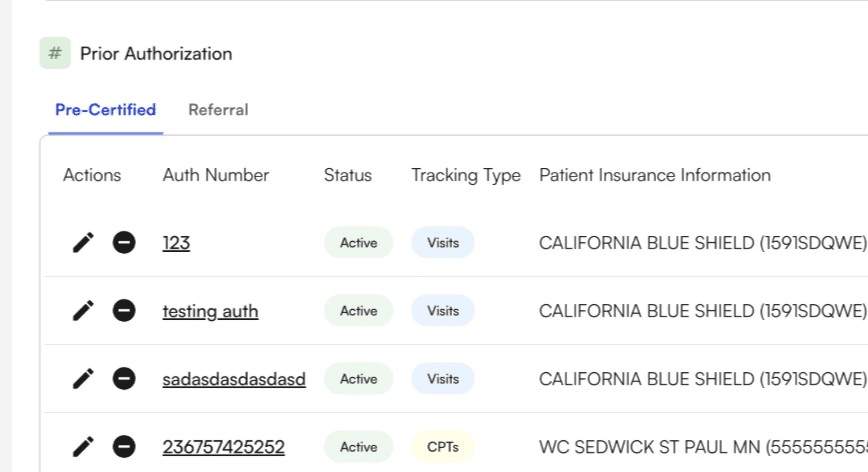The width and height of the screenshot is (868, 472).
Task: Click the Auth Number column header
Action: (x=216, y=175)
